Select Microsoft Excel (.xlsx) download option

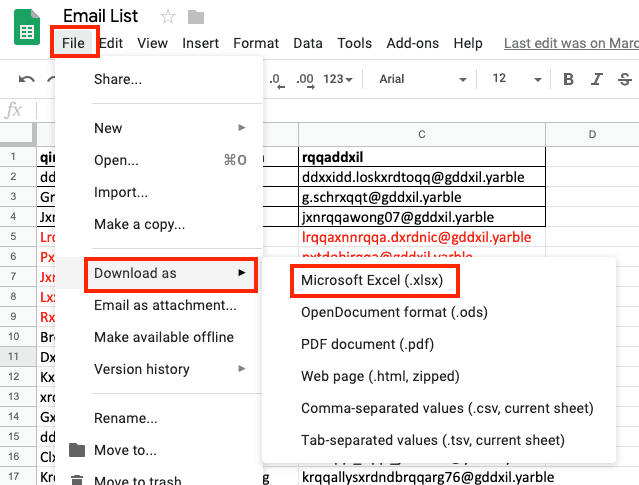click(x=374, y=280)
